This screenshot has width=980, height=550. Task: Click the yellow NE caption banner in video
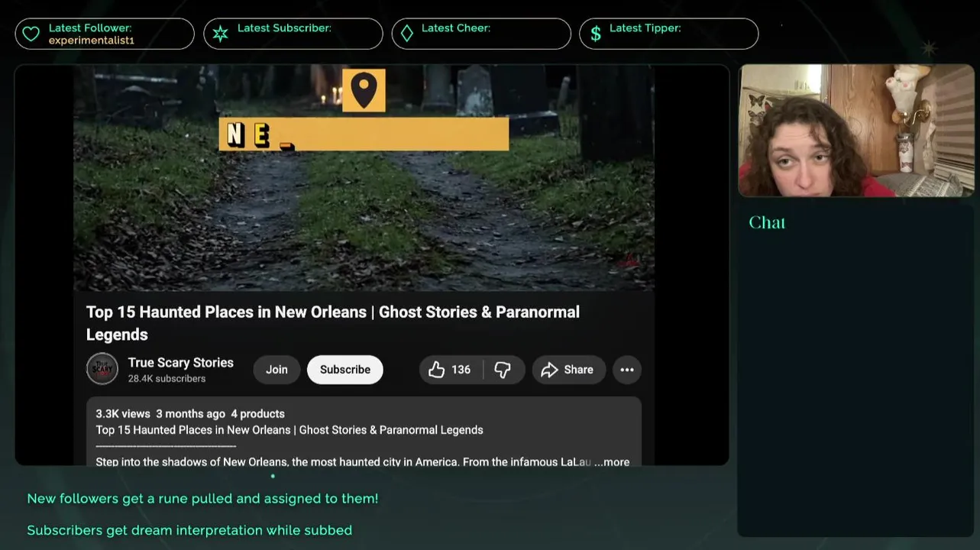(x=364, y=134)
